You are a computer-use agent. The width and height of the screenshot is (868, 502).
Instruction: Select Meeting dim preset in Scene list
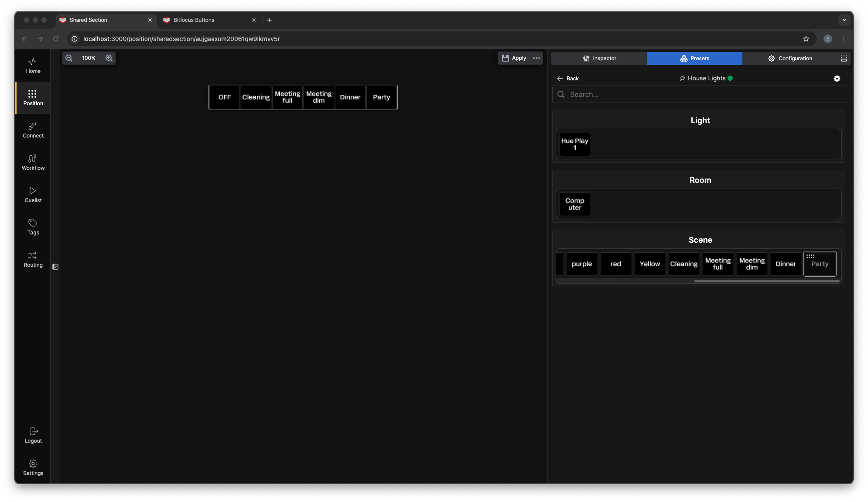point(752,264)
